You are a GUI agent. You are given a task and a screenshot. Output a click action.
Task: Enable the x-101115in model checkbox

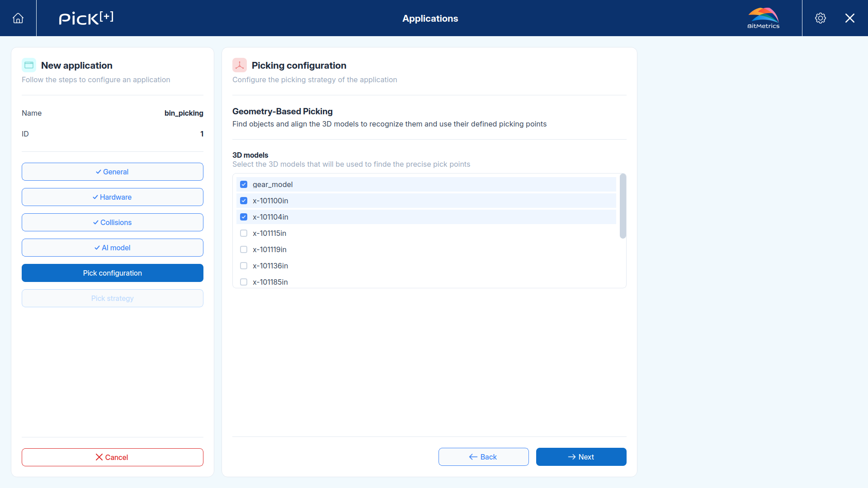[x=244, y=233]
